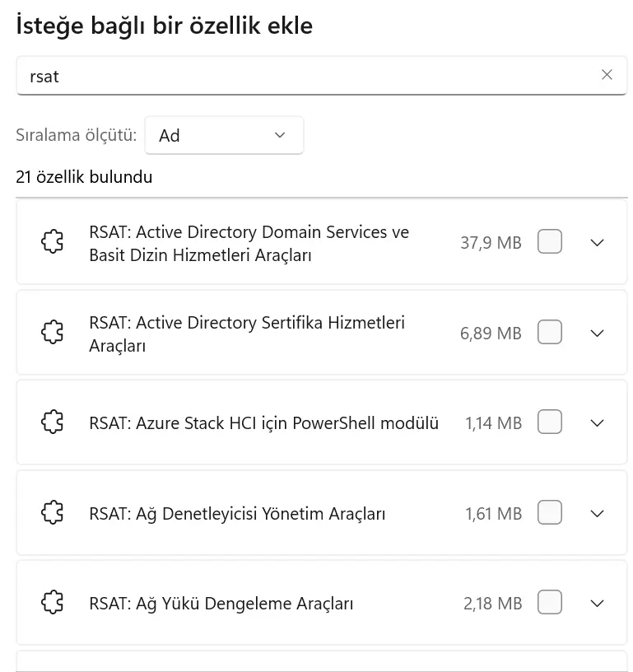
Task: Click the RSAT: Azure Stack HCI feature name
Action: point(263,423)
